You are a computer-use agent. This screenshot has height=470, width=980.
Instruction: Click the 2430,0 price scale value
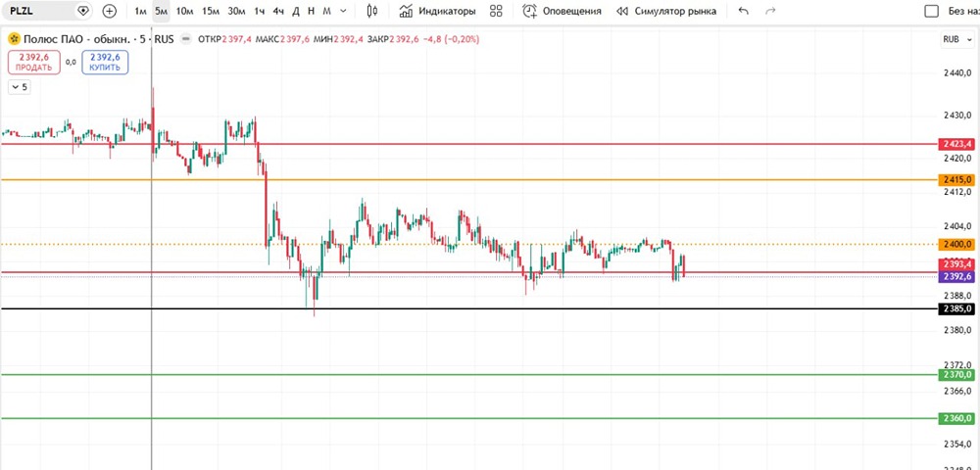point(956,117)
